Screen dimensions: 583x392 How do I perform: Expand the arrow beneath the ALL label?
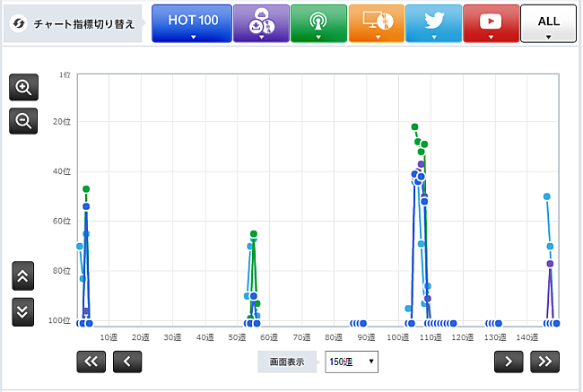(x=548, y=38)
